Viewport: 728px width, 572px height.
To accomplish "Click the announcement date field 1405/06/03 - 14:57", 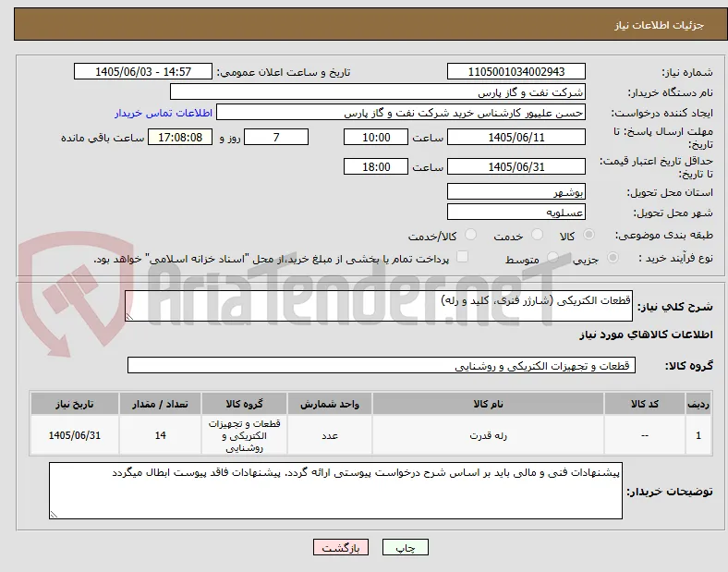I will [143, 71].
